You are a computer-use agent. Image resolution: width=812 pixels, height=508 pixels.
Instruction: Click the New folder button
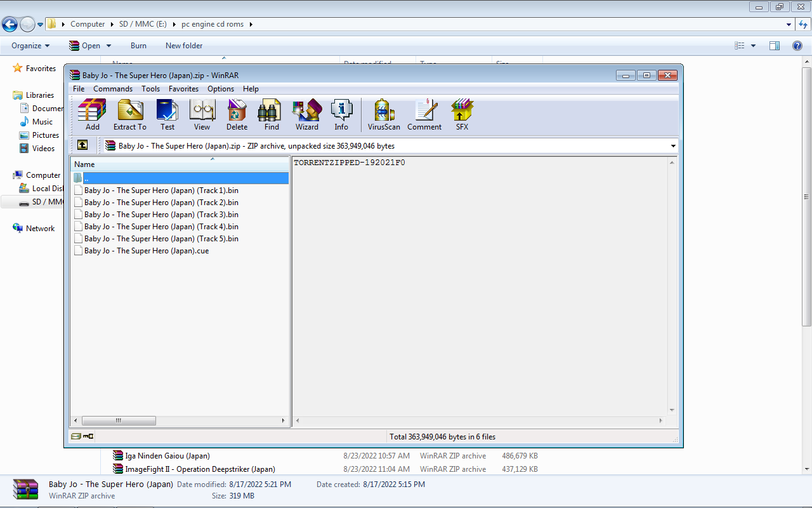(184, 46)
